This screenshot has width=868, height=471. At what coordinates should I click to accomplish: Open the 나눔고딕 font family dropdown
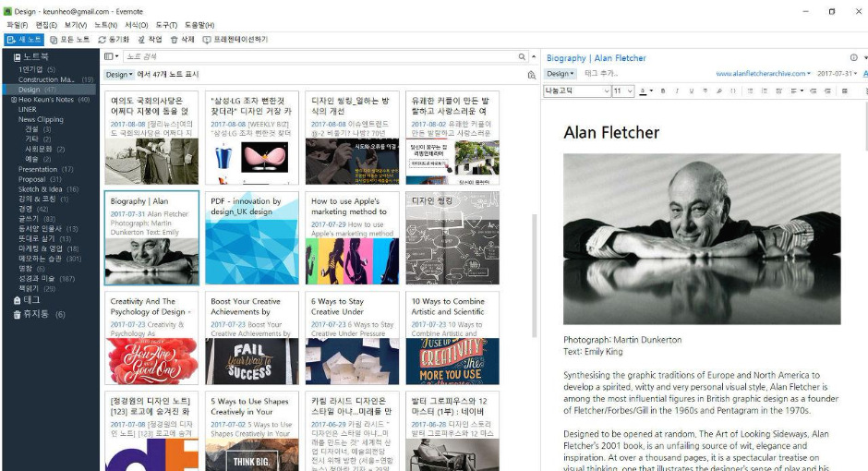click(x=577, y=91)
